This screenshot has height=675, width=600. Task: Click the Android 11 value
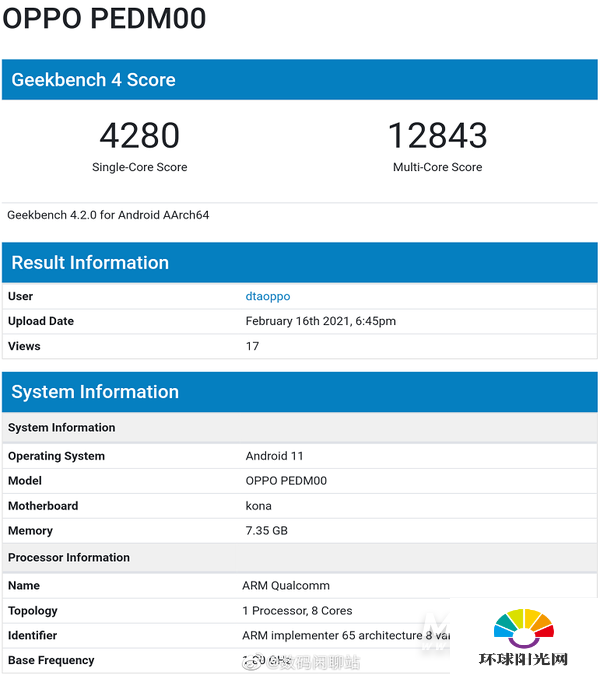click(x=274, y=456)
